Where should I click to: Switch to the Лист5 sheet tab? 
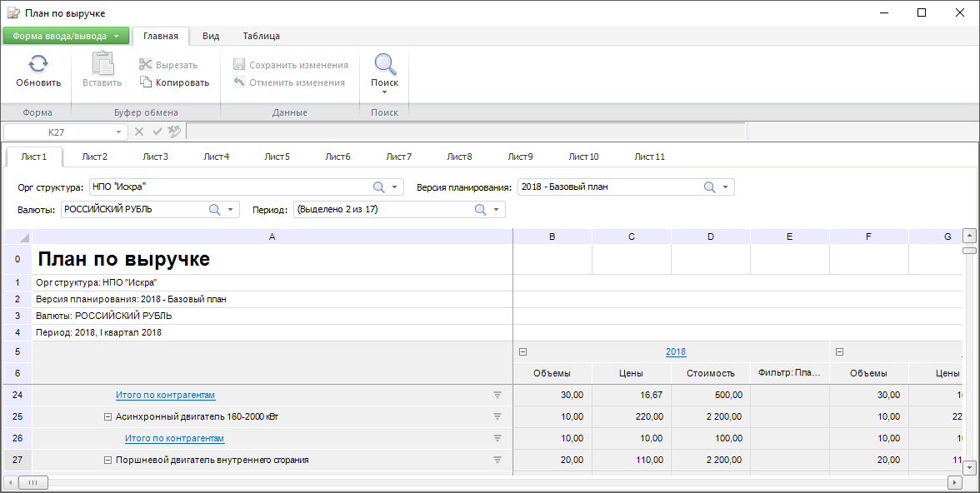pyautogui.click(x=277, y=157)
